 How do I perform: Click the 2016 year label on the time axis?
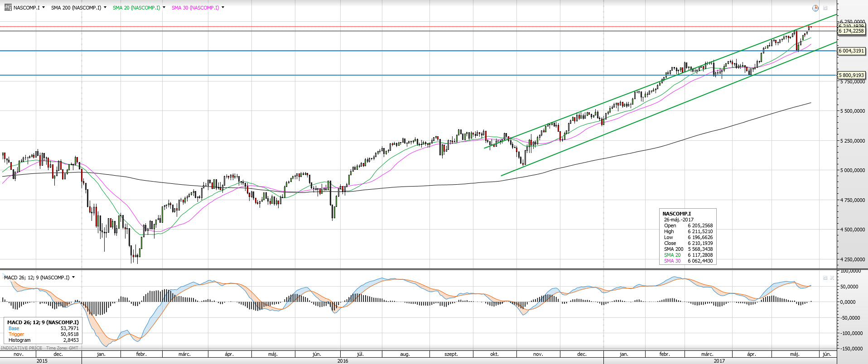(x=342, y=361)
